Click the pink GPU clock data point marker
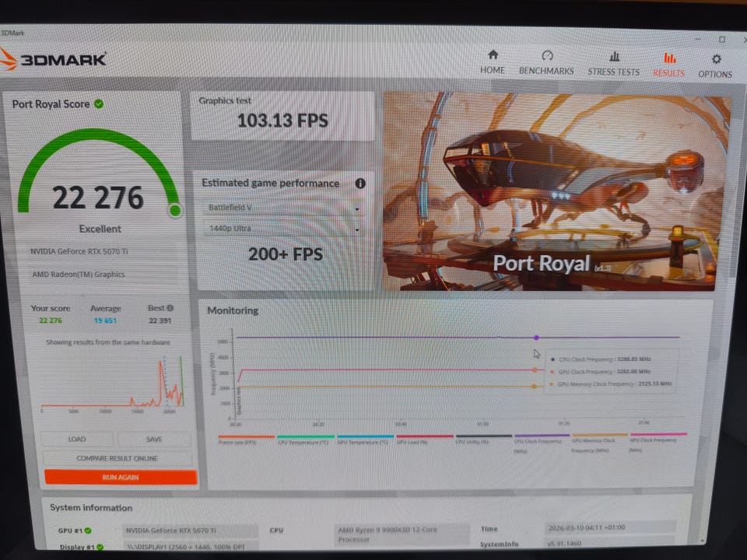Image resolution: width=747 pixels, height=560 pixels. [535, 370]
